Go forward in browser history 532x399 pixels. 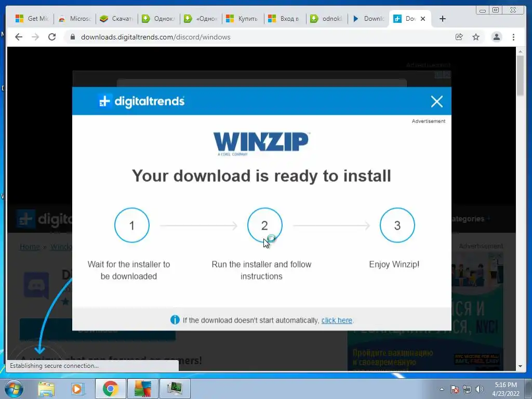35,37
